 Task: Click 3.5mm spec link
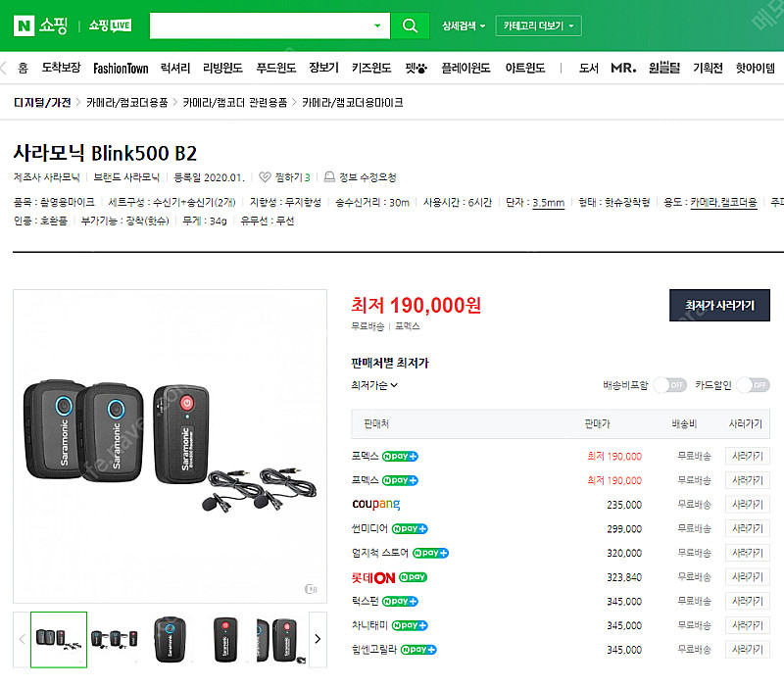click(548, 203)
